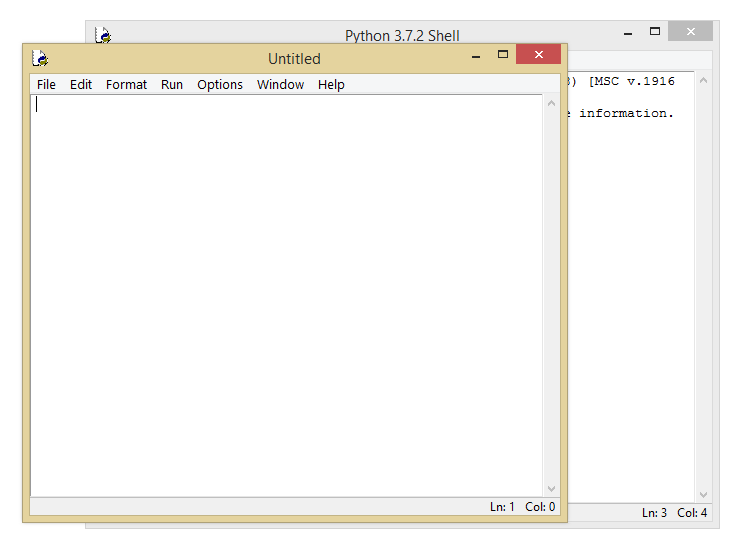
Task: Click the IDLE icon in Python Shell title bar
Action: 103,35
